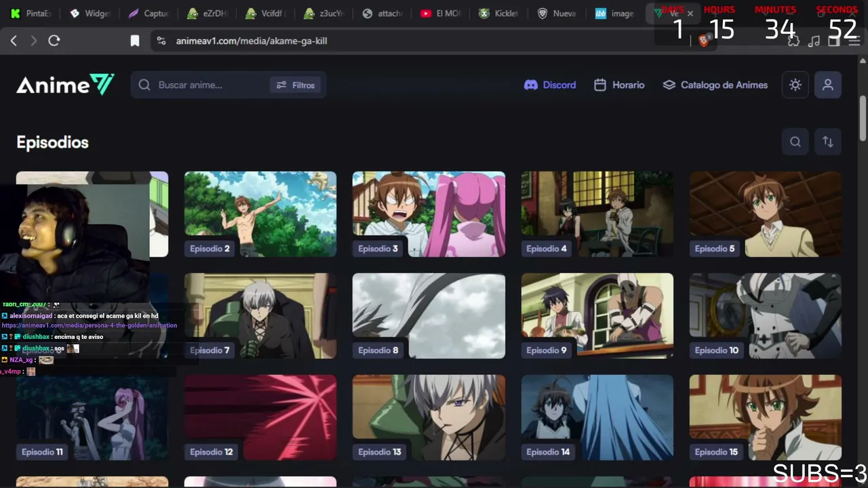This screenshot has width=868, height=488.
Task: Switch to the Widget tab
Action: 91,13
